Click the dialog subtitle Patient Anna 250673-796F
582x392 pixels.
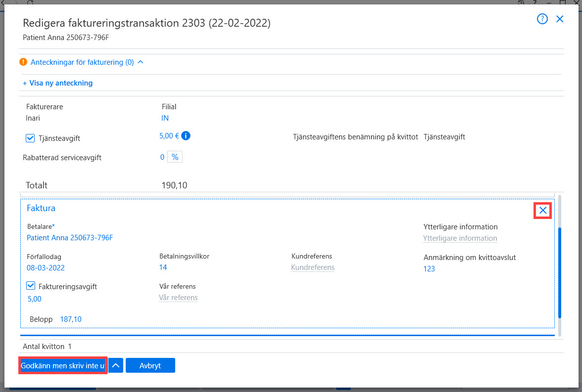pos(66,38)
